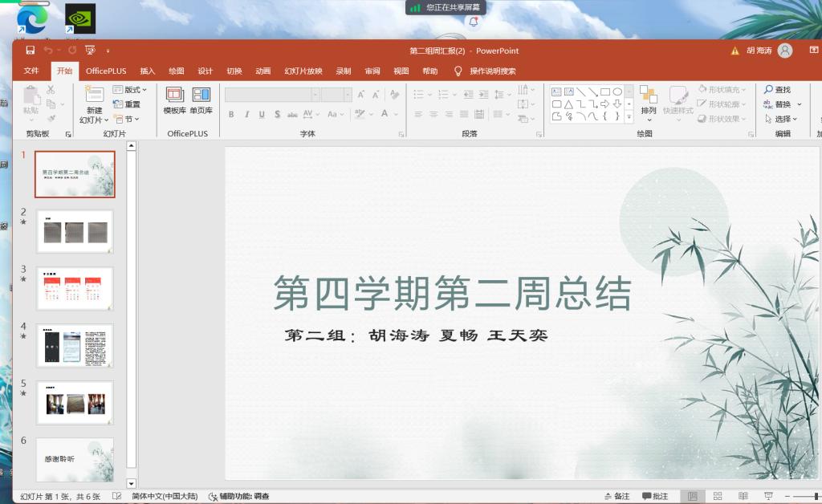Expand the 版式 layout dropdown
The image size is (822, 504).
tap(131, 90)
